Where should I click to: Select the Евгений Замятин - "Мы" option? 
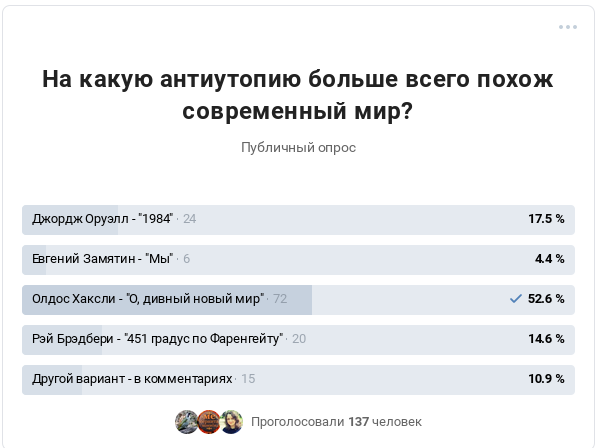click(298, 259)
